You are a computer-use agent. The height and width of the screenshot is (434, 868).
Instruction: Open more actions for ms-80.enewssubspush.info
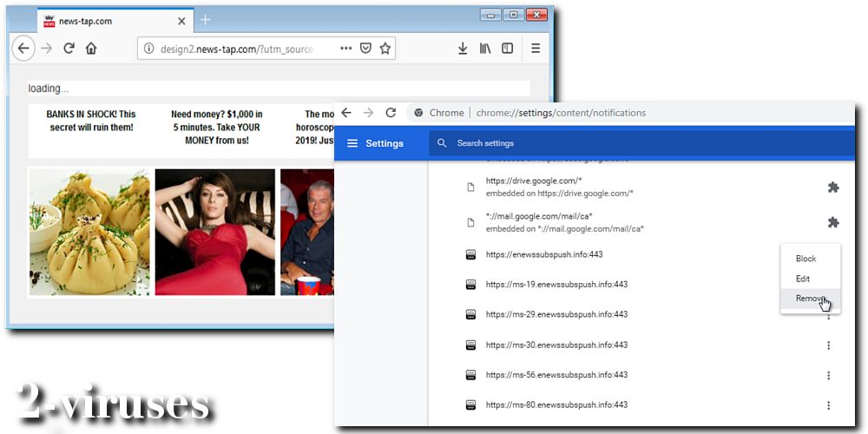(x=829, y=405)
